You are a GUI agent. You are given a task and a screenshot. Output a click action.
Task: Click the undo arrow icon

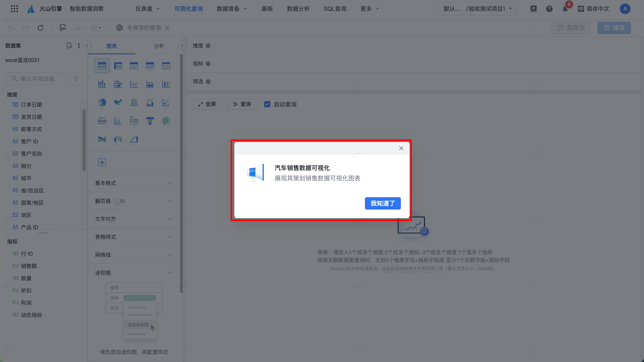point(11,28)
